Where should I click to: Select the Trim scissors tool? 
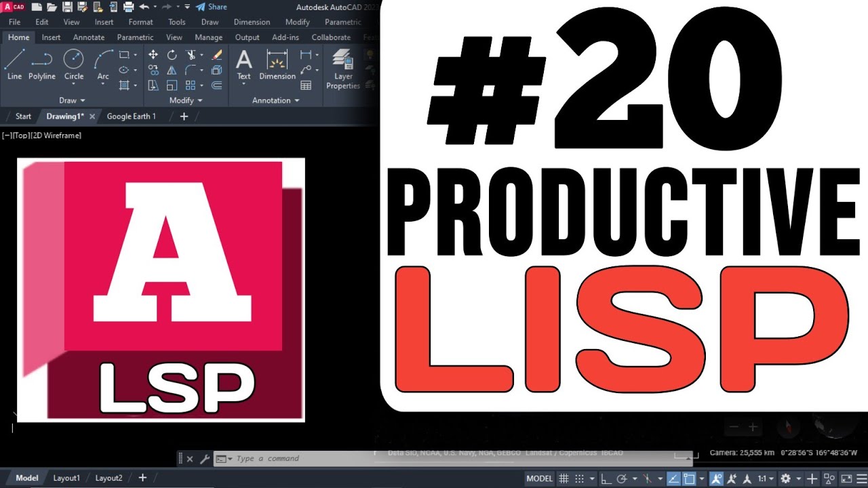click(x=191, y=54)
